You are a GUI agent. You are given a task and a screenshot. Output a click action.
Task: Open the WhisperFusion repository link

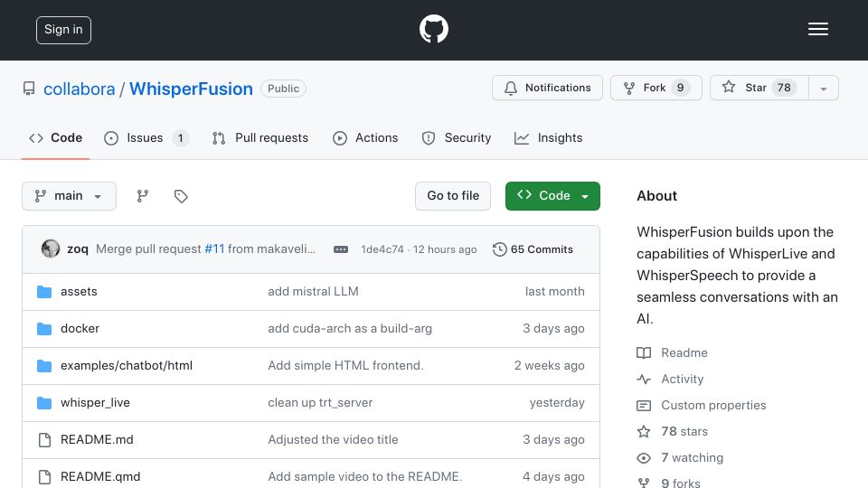point(191,89)
